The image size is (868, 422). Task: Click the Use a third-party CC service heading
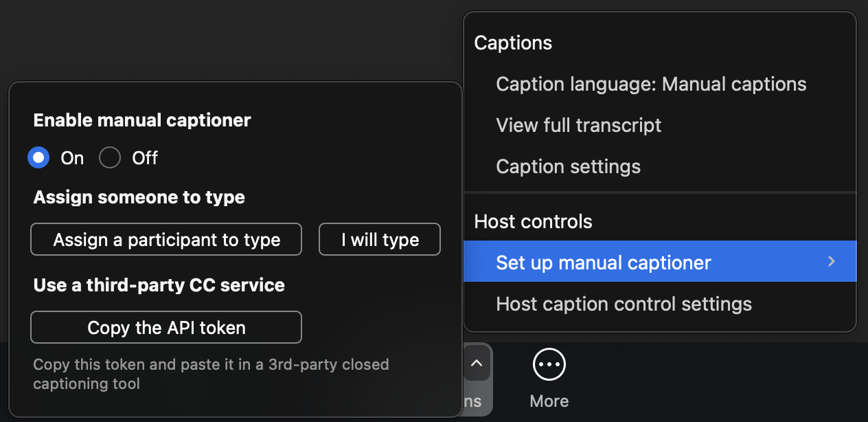[x=159, y=285]
